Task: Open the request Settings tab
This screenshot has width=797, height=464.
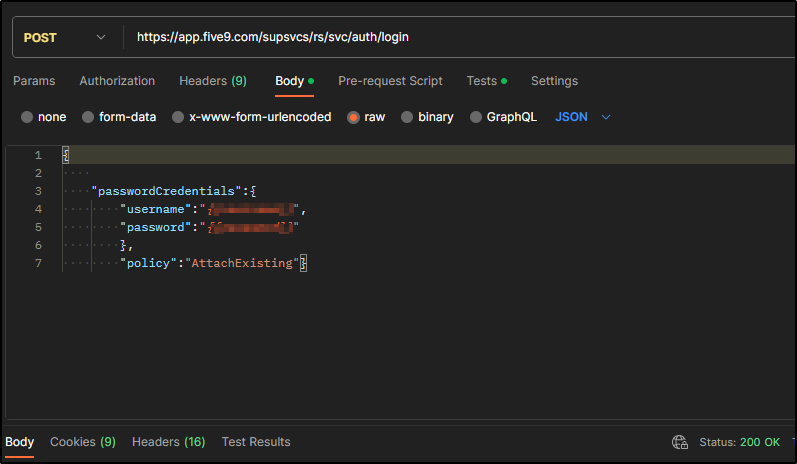Action: pyautogui.click(x=554, y=81)
